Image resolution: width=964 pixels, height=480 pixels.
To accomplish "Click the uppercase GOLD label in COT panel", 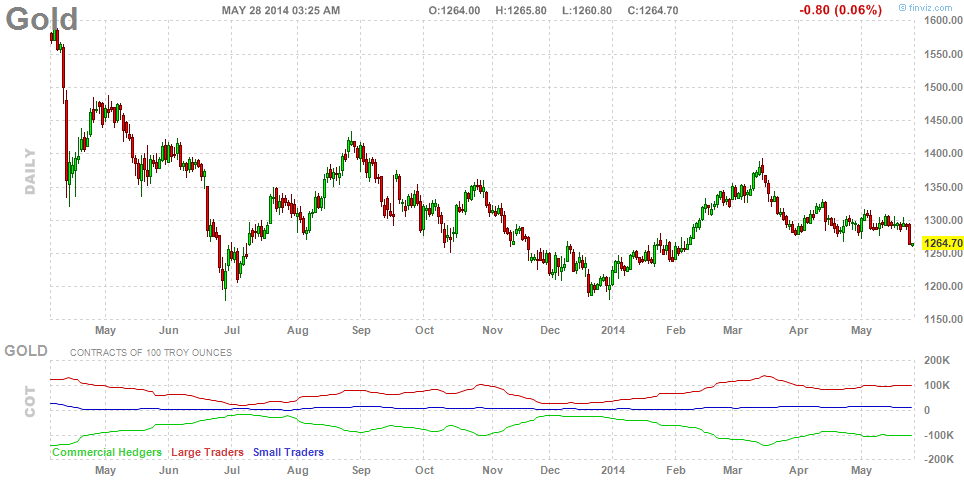I will tap(26, 351).
